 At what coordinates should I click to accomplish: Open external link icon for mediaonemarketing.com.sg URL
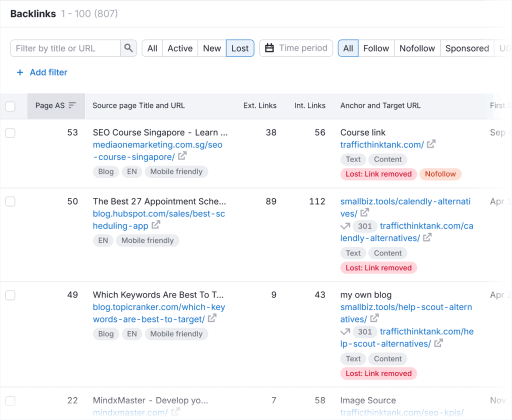[x=182, y=156]
